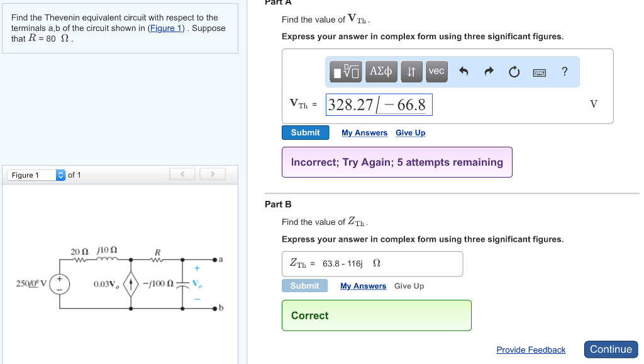Undo the last answer edit
644x364 pixels.
pos(464,71)
